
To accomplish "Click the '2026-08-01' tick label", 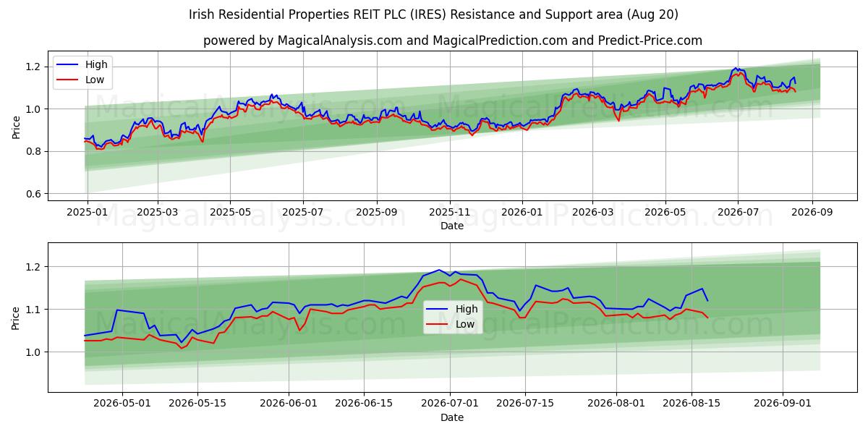I will point(618,403).
